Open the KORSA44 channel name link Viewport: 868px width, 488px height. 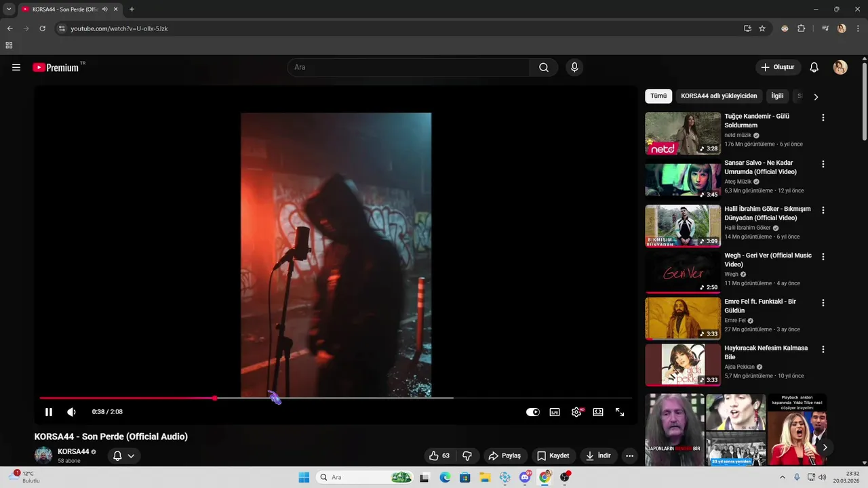(73, 451)
